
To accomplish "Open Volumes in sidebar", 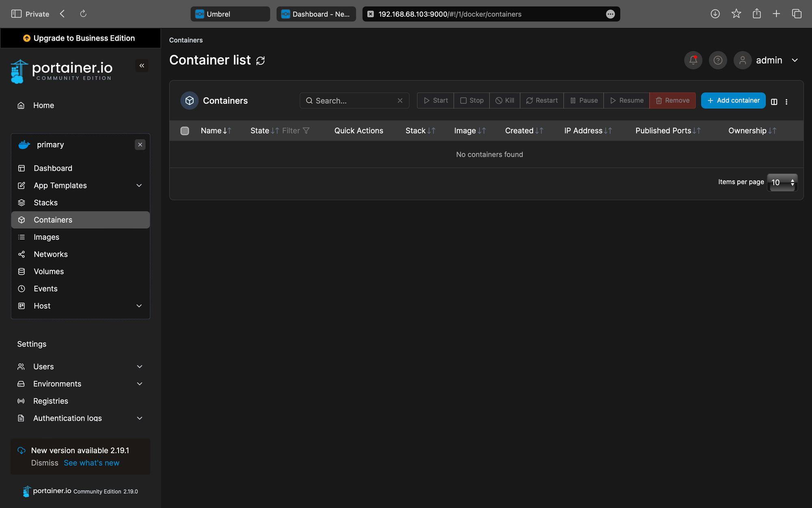I will tap(80, 271).
